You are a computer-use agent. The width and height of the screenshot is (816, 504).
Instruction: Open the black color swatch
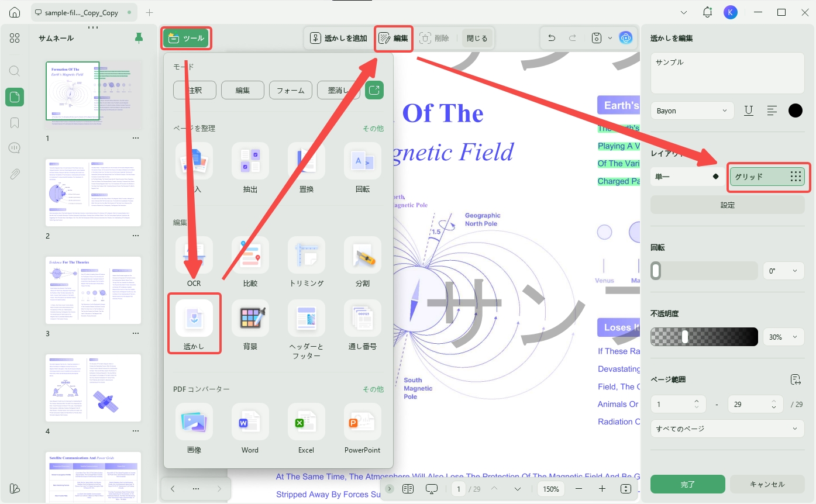coord(796,111)
